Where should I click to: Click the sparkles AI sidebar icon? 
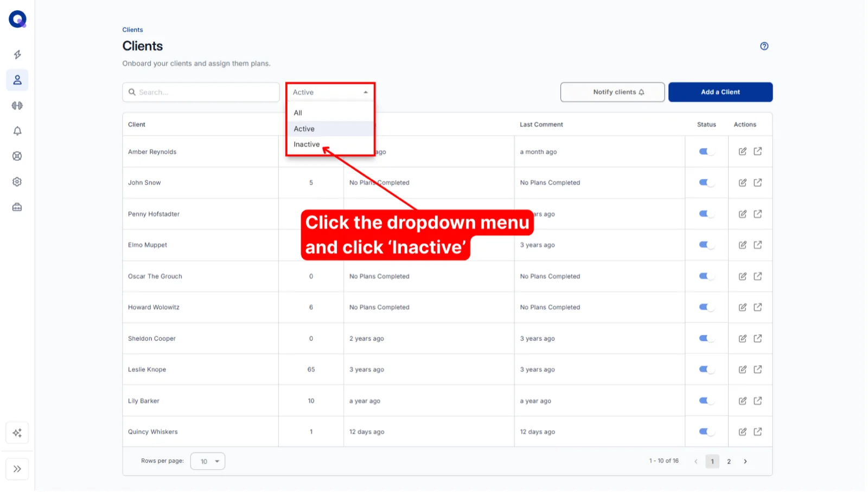pos(17,433)
